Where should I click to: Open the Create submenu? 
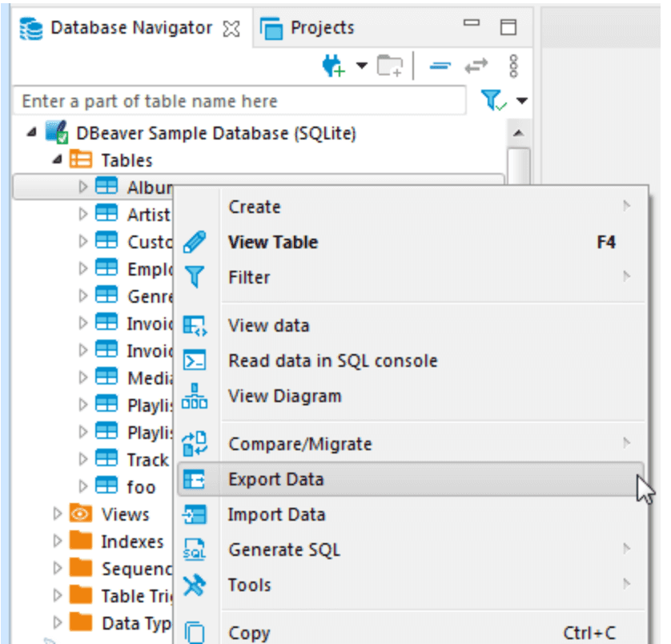click(411, 207)
